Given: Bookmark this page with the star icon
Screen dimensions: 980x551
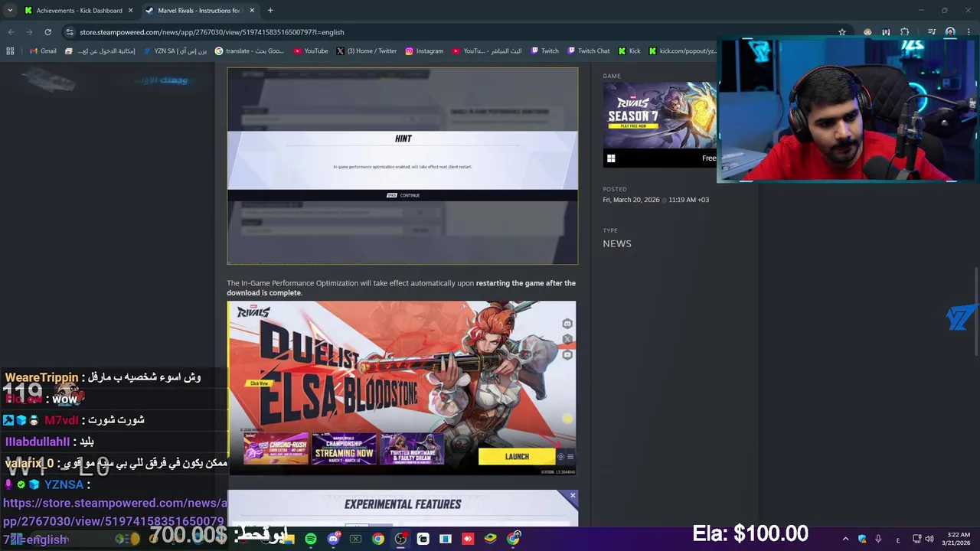Looking at the screenshot, I should click(x=842, y=32).
